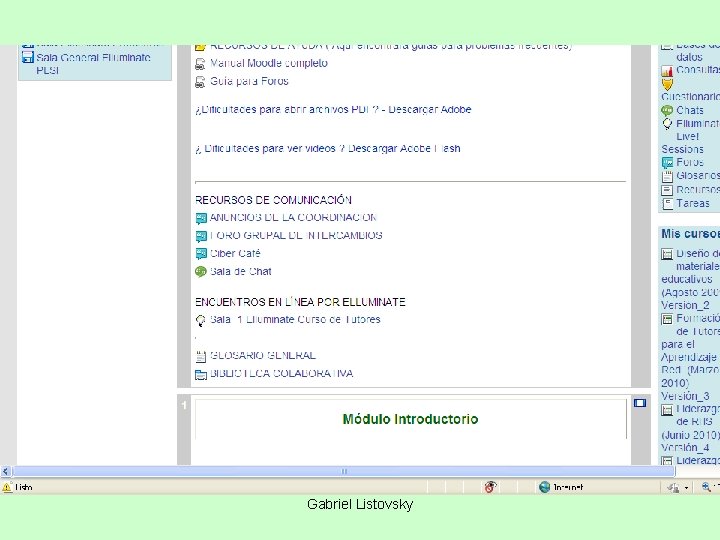This screenshot has width=720, height=540.
Task: Click the GLOSARIO GENERAL notepad icon
Action: tap(201, 356)
